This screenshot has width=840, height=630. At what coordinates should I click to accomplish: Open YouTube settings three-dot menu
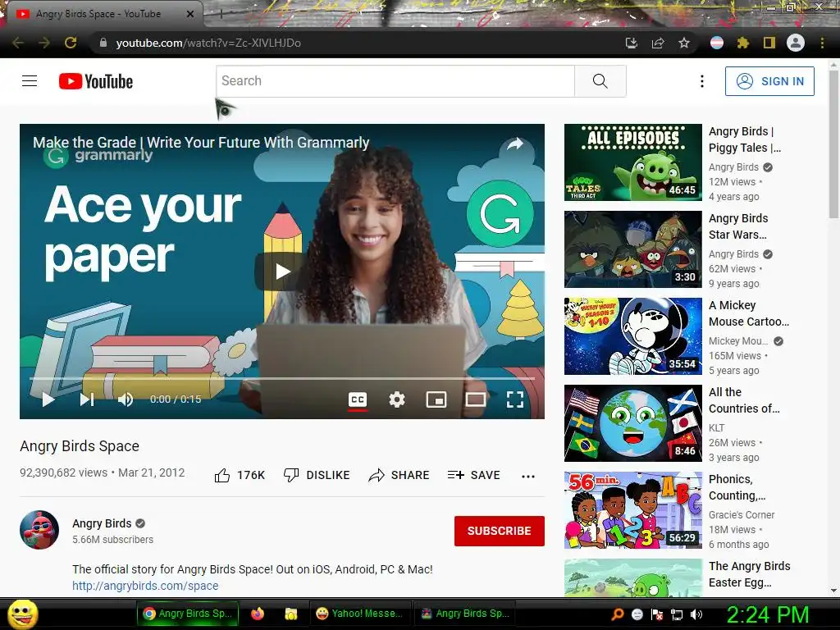pyautogui.click(x=702, y=81)
